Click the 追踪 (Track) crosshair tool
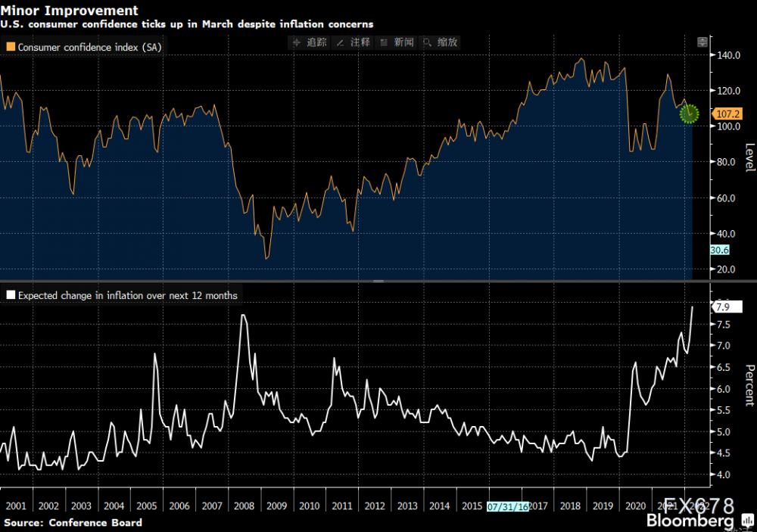This screenshot has height=532, width=757. tap(310, 42)
